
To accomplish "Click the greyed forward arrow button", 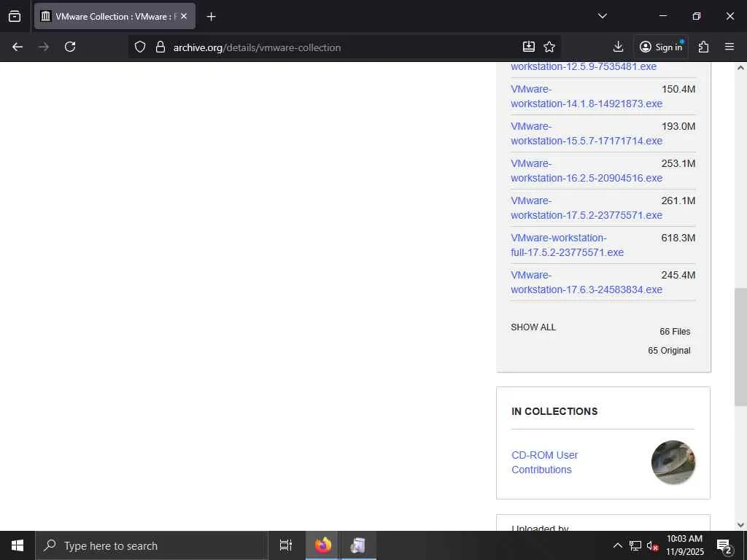I will click(44, 47).
